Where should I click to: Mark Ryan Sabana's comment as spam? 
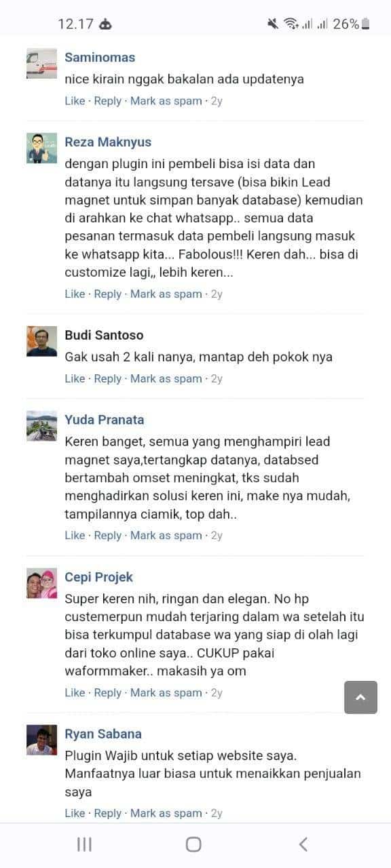pos(166,813)
